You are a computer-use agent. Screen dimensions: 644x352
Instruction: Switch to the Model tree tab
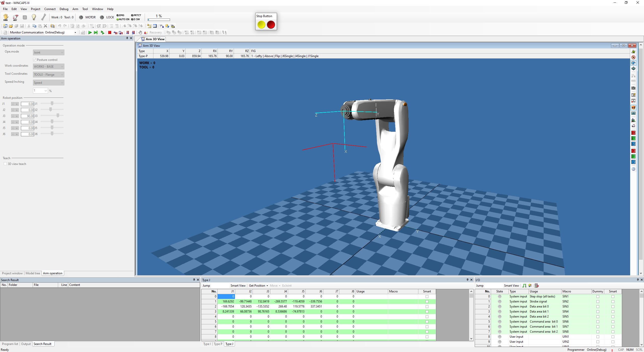(33, 273)
